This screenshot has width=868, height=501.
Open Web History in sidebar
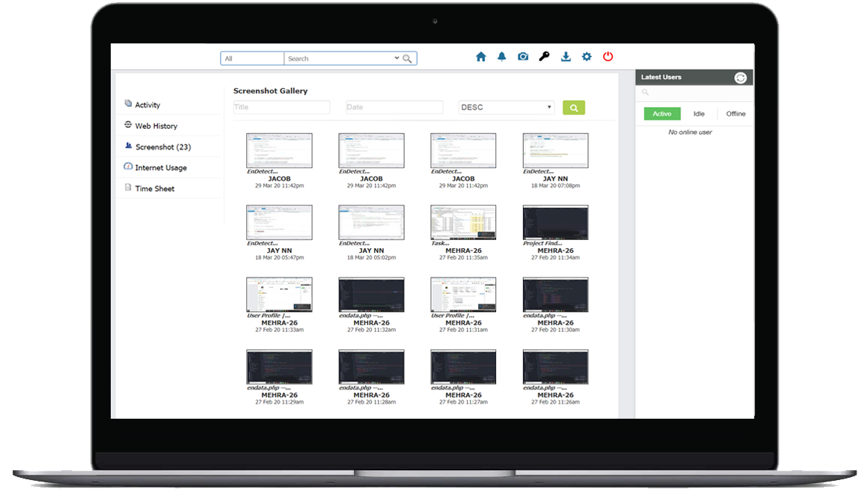(156, 126)
